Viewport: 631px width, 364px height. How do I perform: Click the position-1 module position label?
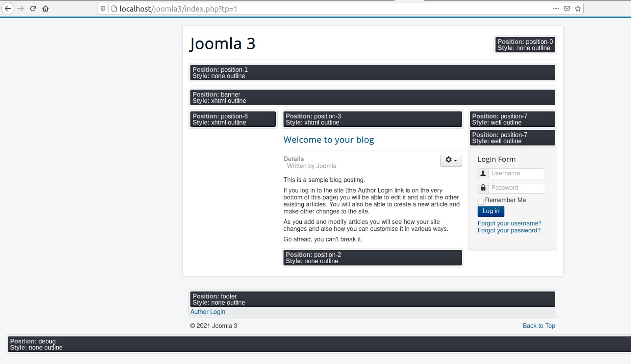[x=373, y=72]
